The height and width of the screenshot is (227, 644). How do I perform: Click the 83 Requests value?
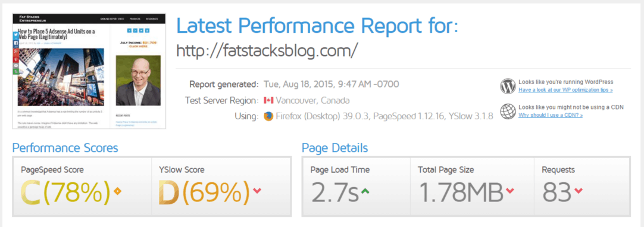(x=557, y=192)
